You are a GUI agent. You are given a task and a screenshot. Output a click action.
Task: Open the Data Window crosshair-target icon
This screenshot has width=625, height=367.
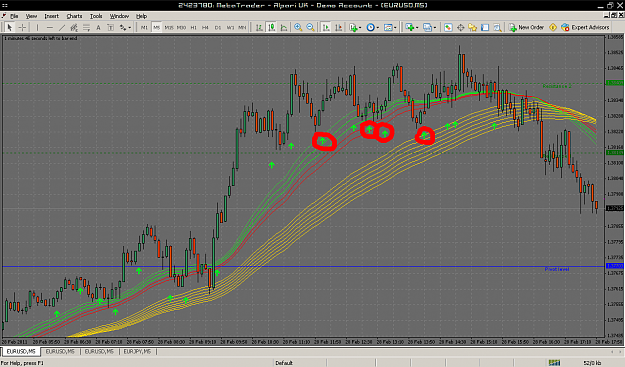click(x=460, y=27)
